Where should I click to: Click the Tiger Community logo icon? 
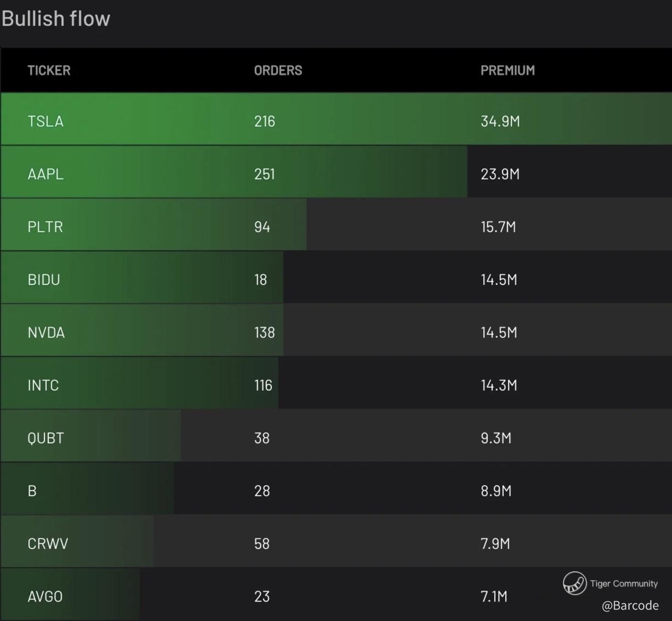coord(574,583)
